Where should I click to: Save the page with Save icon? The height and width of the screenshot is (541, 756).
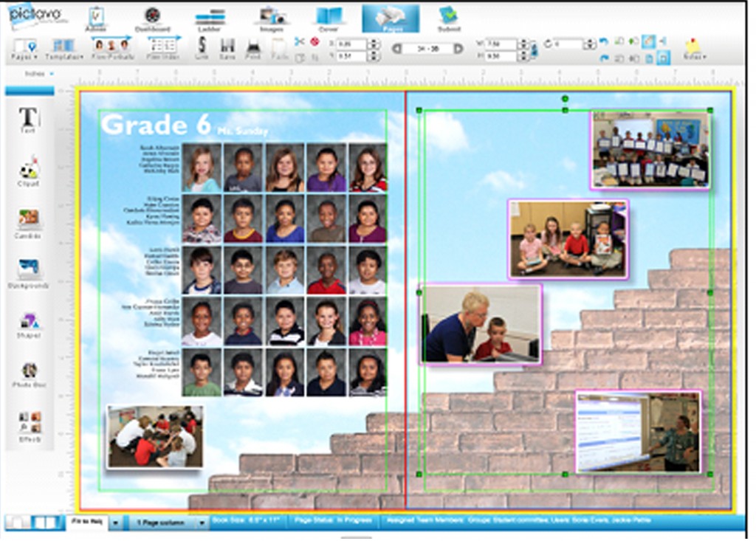pos(227,49)
